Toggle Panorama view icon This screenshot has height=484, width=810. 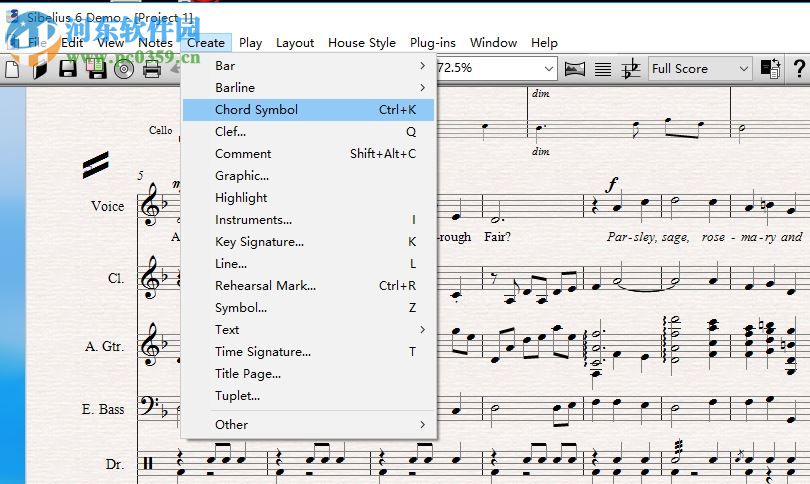pyautogui.click(x=575, y=69)
